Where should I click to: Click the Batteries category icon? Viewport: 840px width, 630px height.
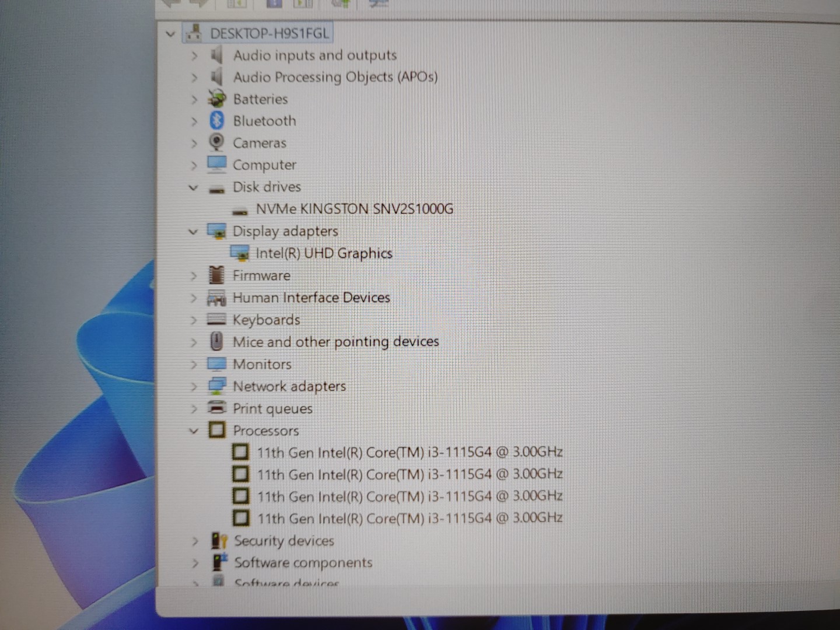pos(216,99)
